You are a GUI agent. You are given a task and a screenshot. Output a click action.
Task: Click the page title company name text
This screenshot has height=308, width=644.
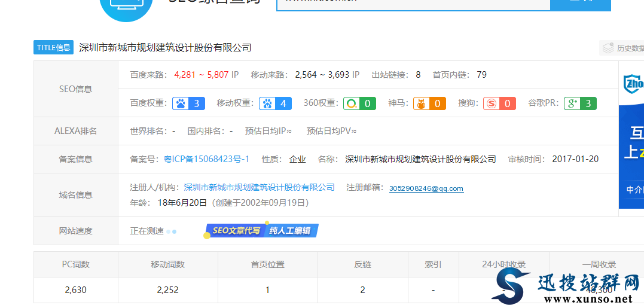pyautogui.click(x=165, y=48)
